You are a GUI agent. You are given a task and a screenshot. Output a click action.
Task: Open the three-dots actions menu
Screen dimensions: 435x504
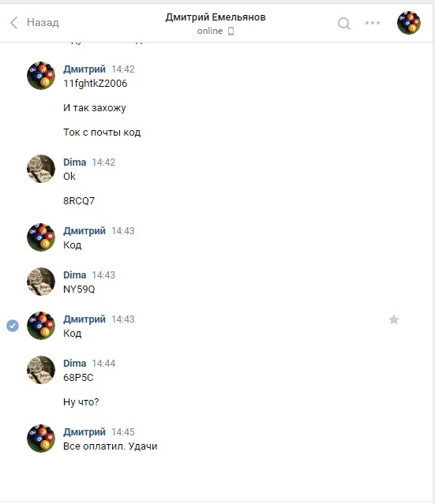[x=373, y=23]
